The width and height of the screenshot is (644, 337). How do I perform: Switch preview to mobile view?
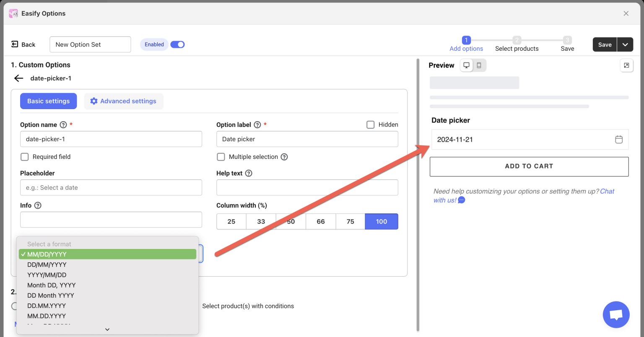(479, 65)
